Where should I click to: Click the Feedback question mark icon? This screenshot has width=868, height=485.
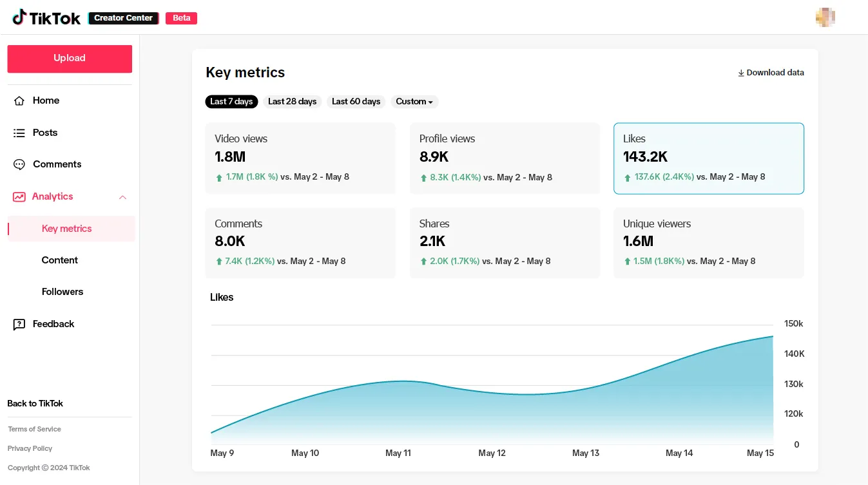click(x=19, y=324)
